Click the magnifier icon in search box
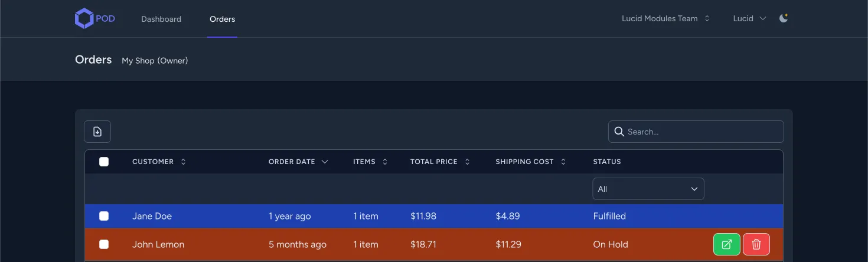The width and height of the screenshot is (868, 262). [619, 132]
